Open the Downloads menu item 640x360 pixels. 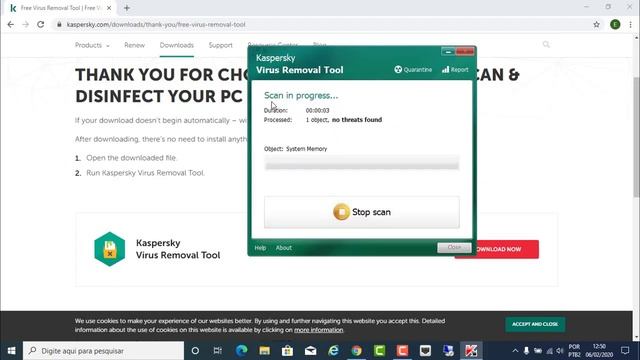click(177, 45)
